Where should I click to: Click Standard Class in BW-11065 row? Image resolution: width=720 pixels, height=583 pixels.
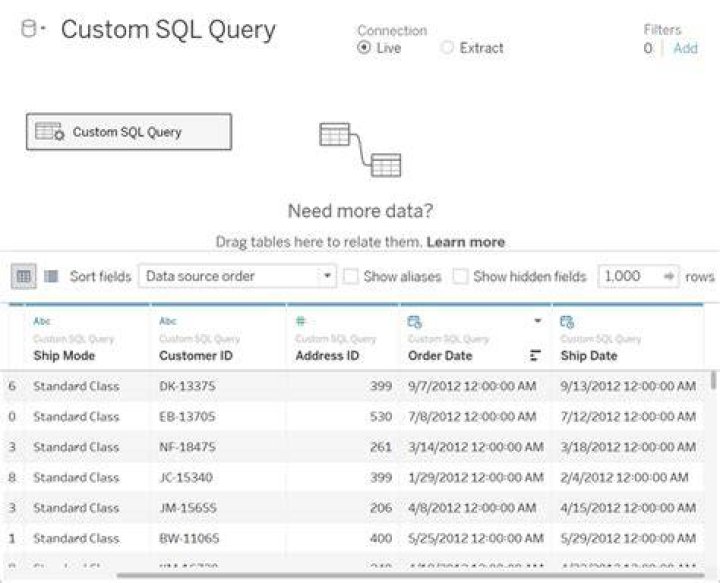point(76,538)
